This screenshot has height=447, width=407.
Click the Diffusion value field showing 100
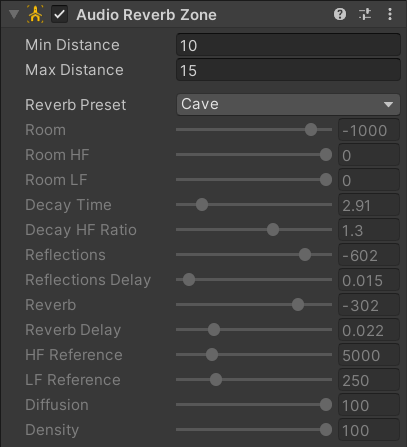click(x=369, y=405)
